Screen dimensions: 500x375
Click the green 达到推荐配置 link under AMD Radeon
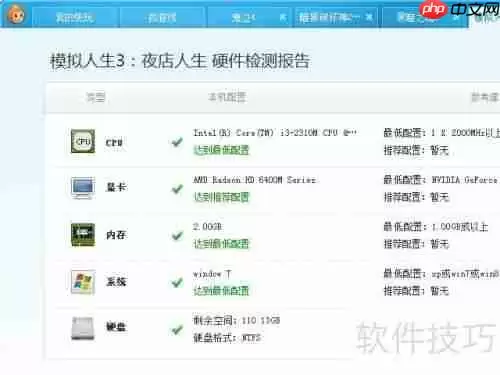click(221, 197)
